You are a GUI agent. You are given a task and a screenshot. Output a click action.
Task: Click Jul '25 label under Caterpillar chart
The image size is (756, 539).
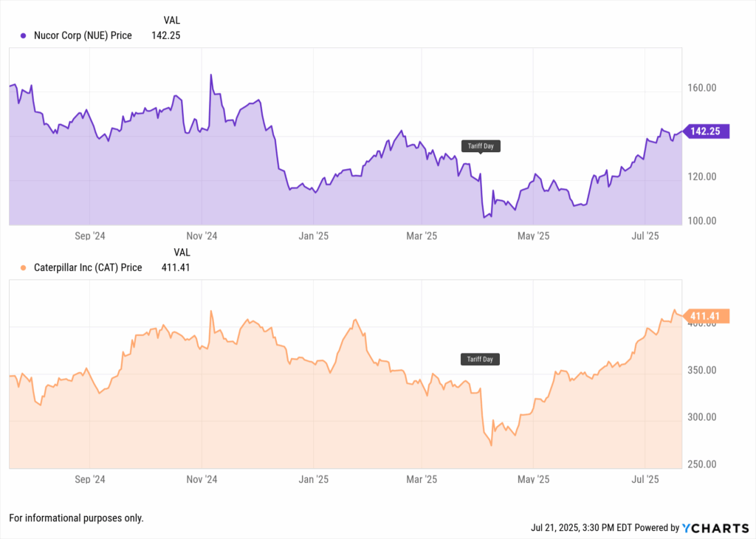tap(645, 479)
